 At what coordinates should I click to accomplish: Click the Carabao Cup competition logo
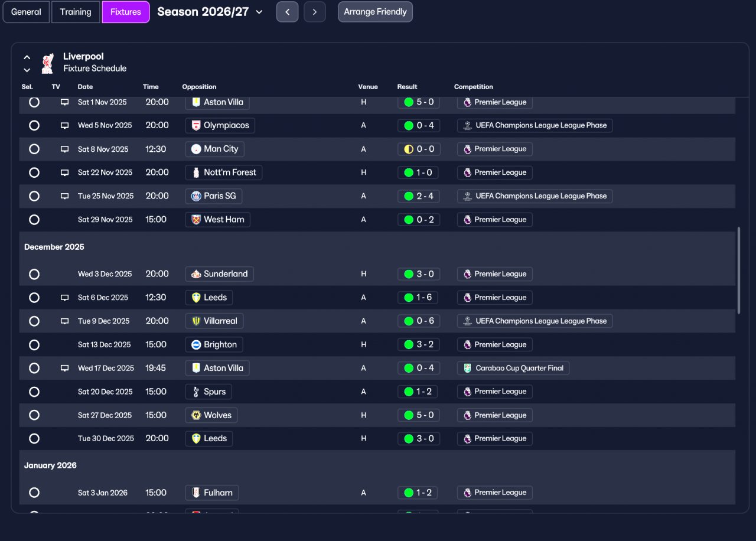[468, 368]
